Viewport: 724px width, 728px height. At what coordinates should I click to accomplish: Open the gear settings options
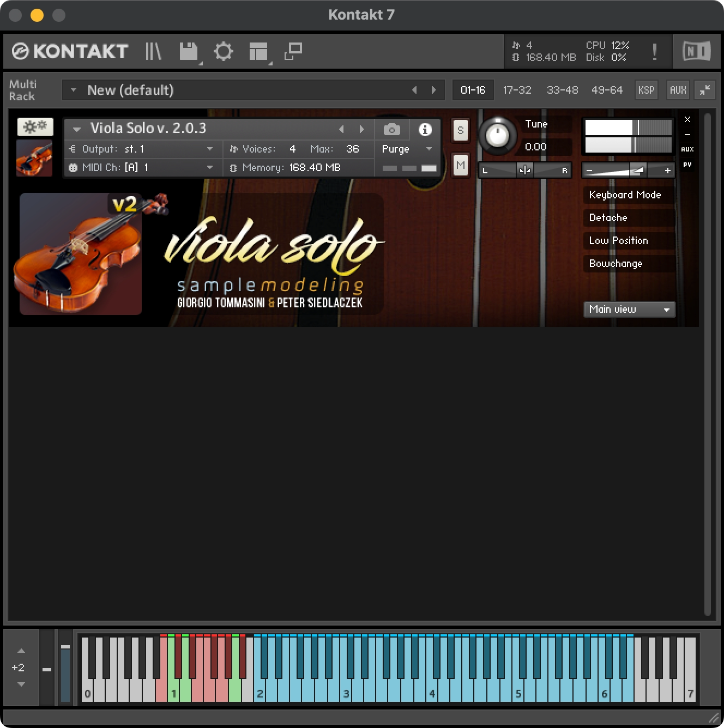[x=223, y=51]
